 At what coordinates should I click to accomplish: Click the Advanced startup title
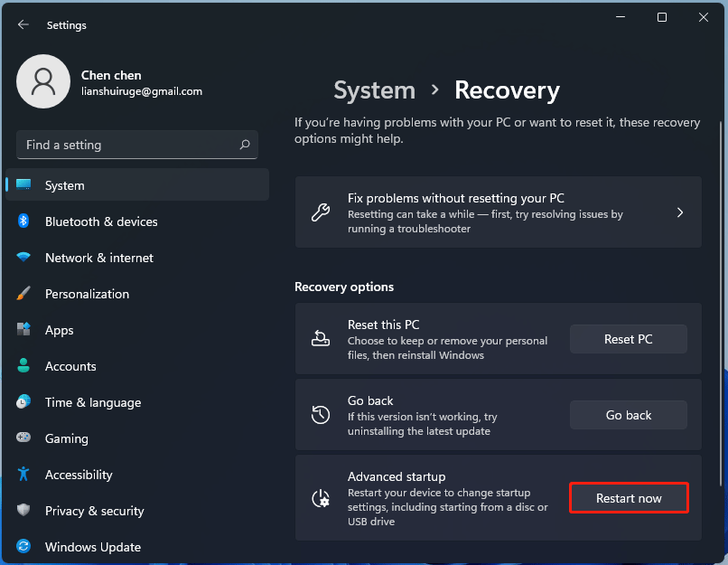pyautogui.click(x=397, y=476)
